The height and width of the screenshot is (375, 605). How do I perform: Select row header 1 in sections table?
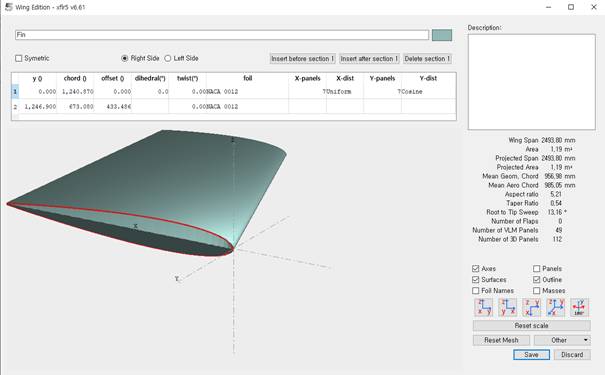(x=15, y=92)
